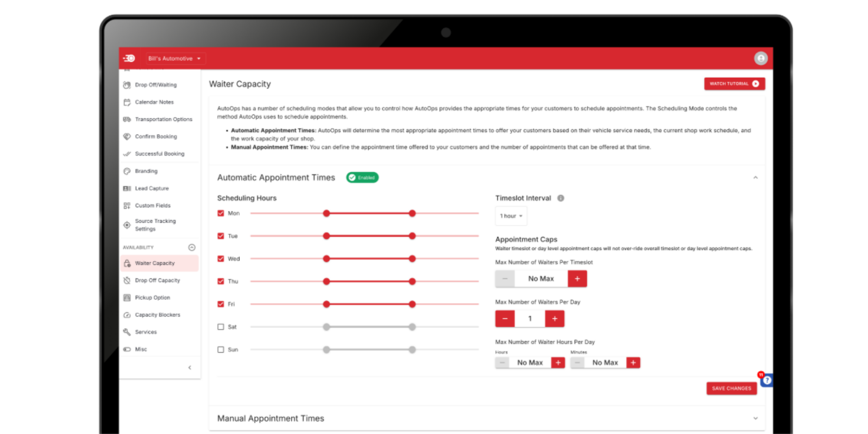
Task: Click Wed slider end handle
Action: [412, 259]
